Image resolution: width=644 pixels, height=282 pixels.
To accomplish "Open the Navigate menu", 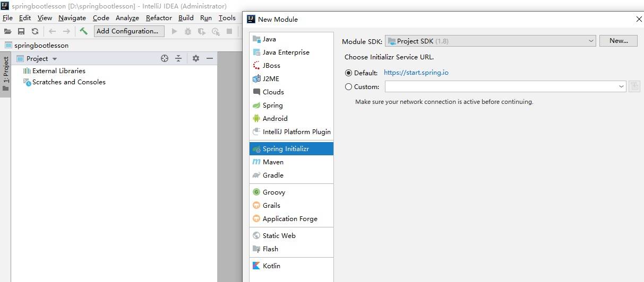I will click(72, 17).
